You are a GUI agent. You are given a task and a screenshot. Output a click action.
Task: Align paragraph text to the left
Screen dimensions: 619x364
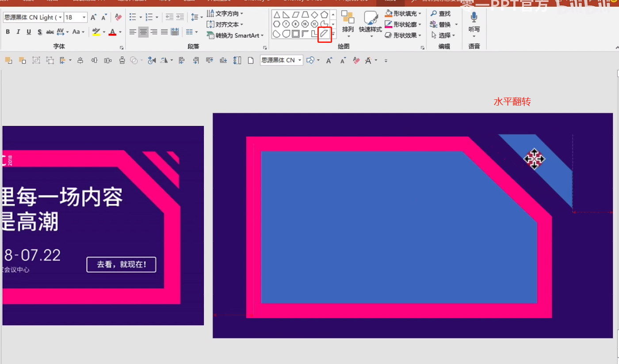click(x=133, y=31)
